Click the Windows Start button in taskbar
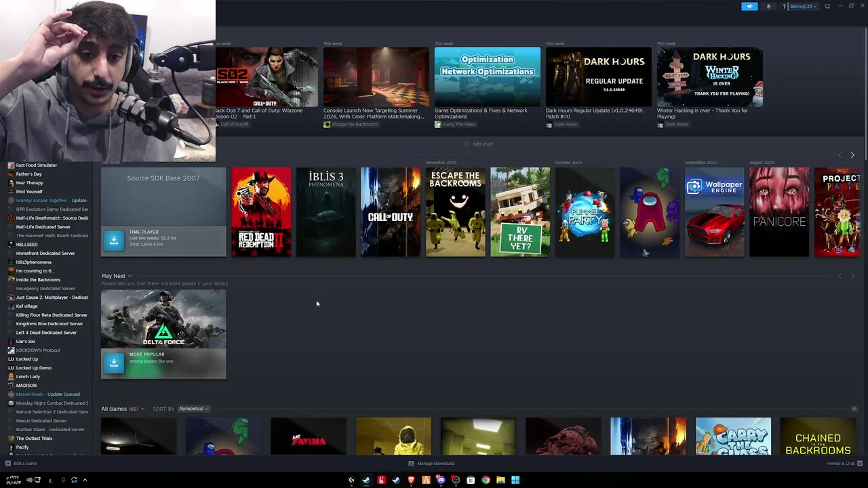The height and width of the screenshot is (488, 868). pos(515,480)
